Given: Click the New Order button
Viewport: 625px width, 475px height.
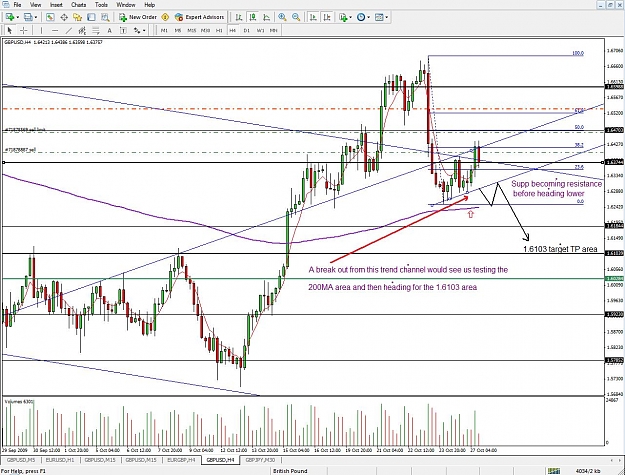Looking at the screenshot, I should tap(138, 17).
